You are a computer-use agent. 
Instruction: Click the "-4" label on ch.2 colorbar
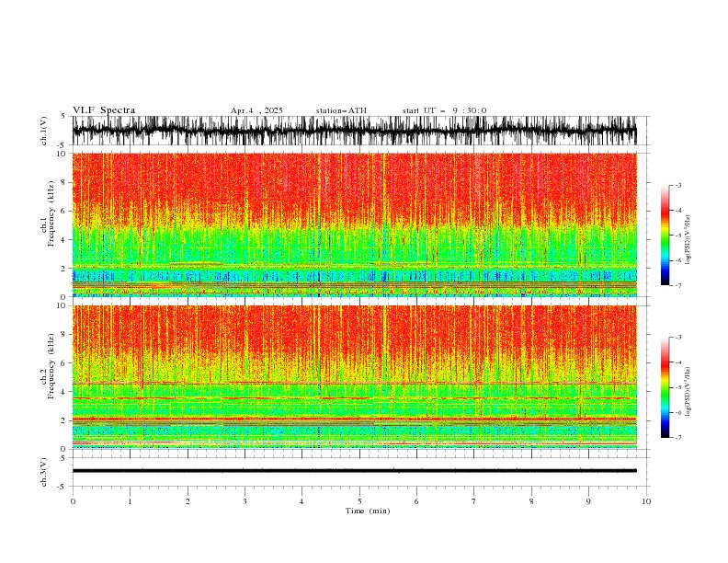[678, 362]
